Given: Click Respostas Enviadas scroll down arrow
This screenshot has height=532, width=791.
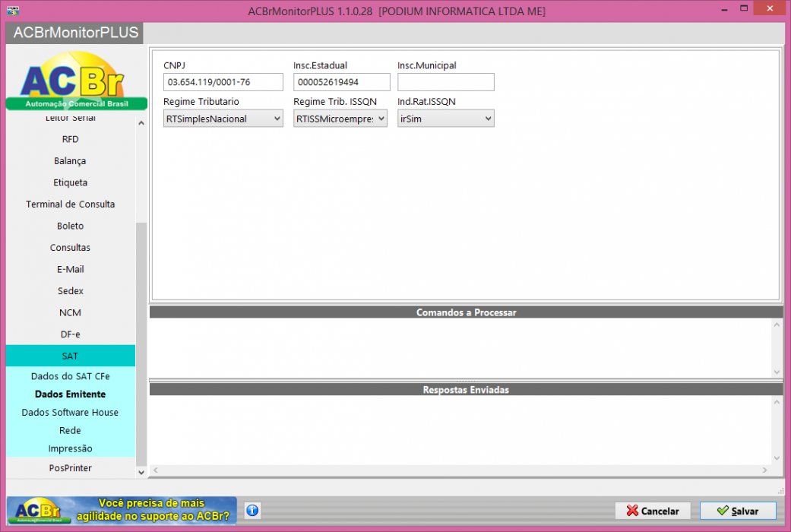Looking at the screenshot, I should click(x=777, y=458).
